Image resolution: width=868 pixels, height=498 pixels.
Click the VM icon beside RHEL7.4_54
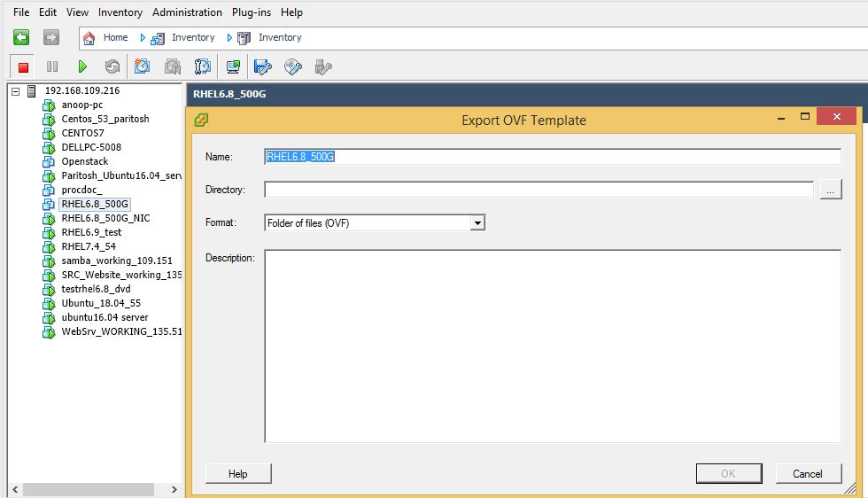click(x=49, y=247)
